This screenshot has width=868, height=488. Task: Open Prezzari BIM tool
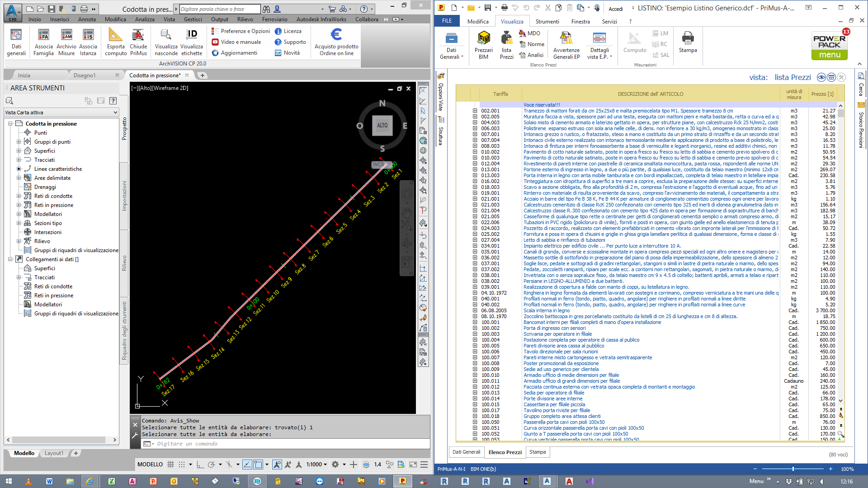(x=483, y=38)
